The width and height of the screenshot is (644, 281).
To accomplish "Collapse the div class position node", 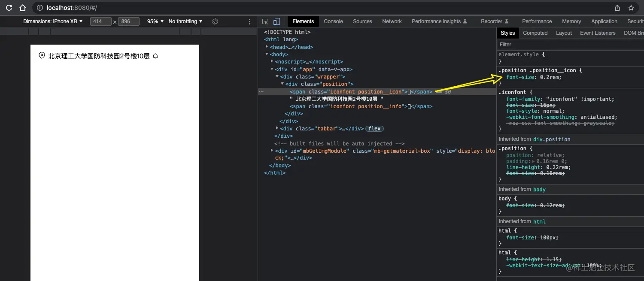I will click(x=282, y=84).
